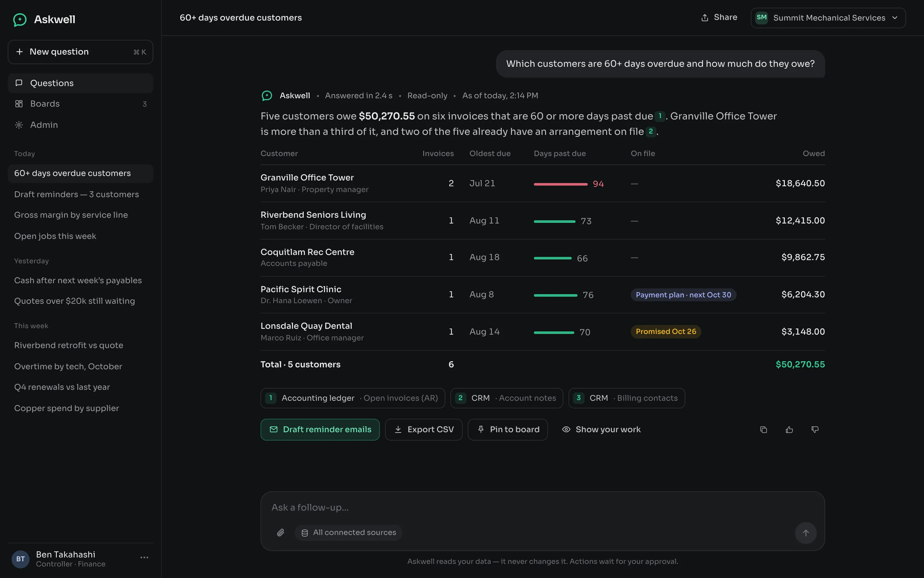The width and height of the screenshot is (924, 578).
Task: Open Riverbend retrofit vs quote question
Action: (x=80, y=345)
